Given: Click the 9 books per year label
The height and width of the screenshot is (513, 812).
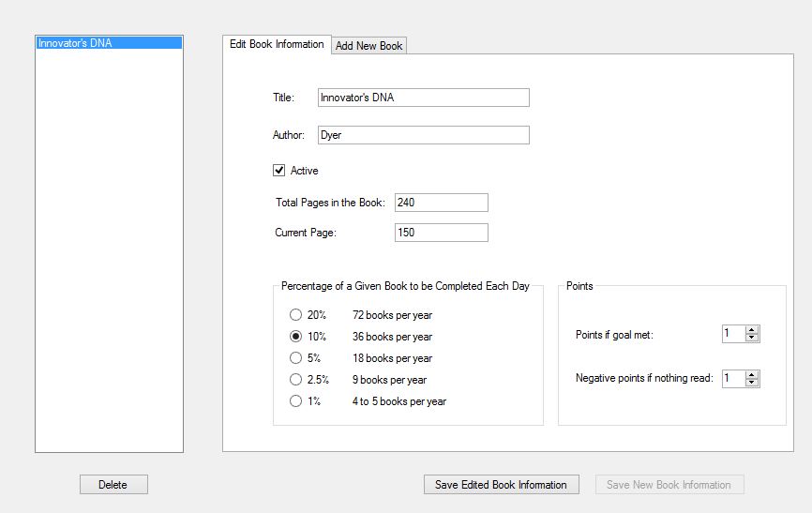Looking at the screenshot, I should (389, 380).
